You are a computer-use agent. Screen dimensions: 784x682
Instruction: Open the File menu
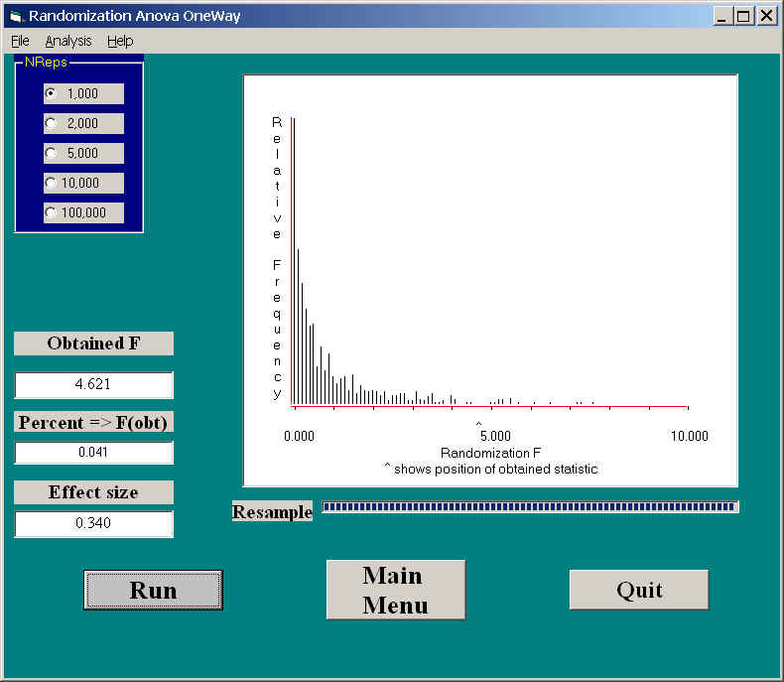(x=20, y=41)
